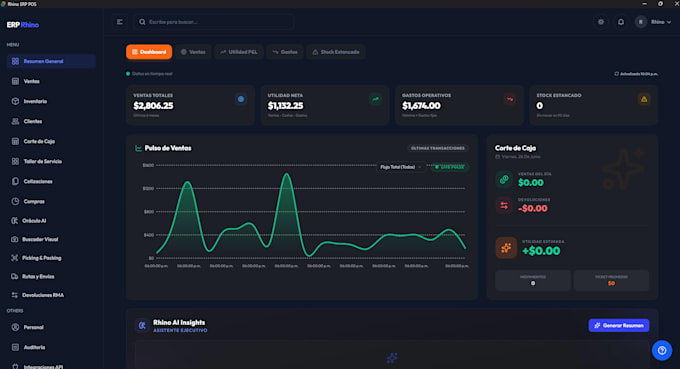Image resolution: width=680 pixels, height=369 pixels.
Task: Click the Últimas Transacciones button
Action: (x=438, y=148)
